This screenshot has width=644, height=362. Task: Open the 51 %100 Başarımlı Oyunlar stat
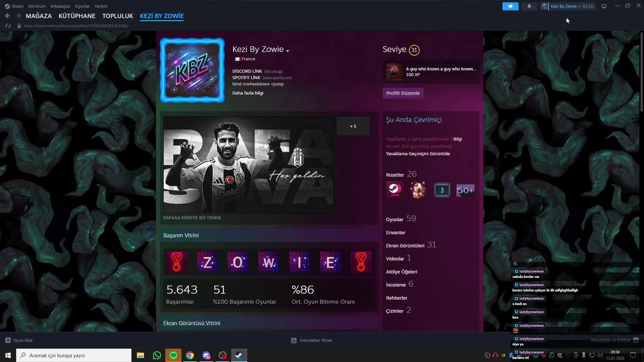pos(245,295)
